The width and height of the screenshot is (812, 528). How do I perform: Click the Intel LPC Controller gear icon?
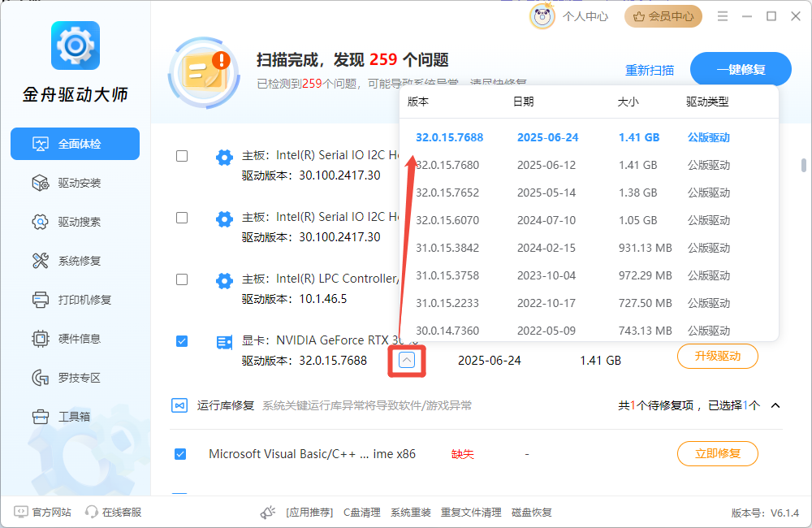pos(224,281)
